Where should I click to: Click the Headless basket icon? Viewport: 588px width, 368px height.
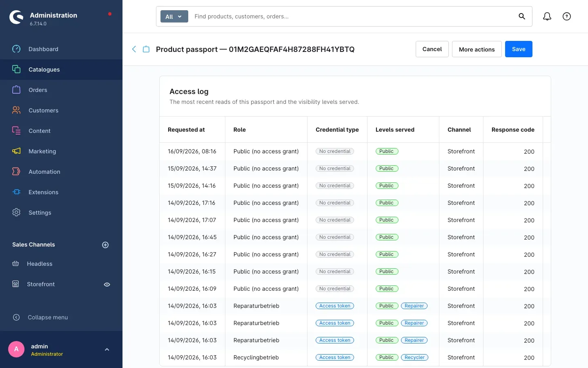pyautogui.click(x=16, y=264)
